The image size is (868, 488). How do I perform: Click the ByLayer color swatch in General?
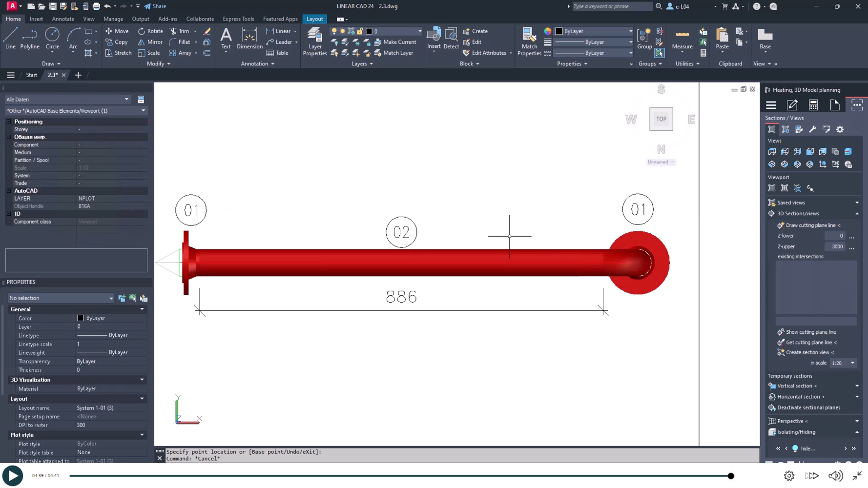(x=81, y=318)
